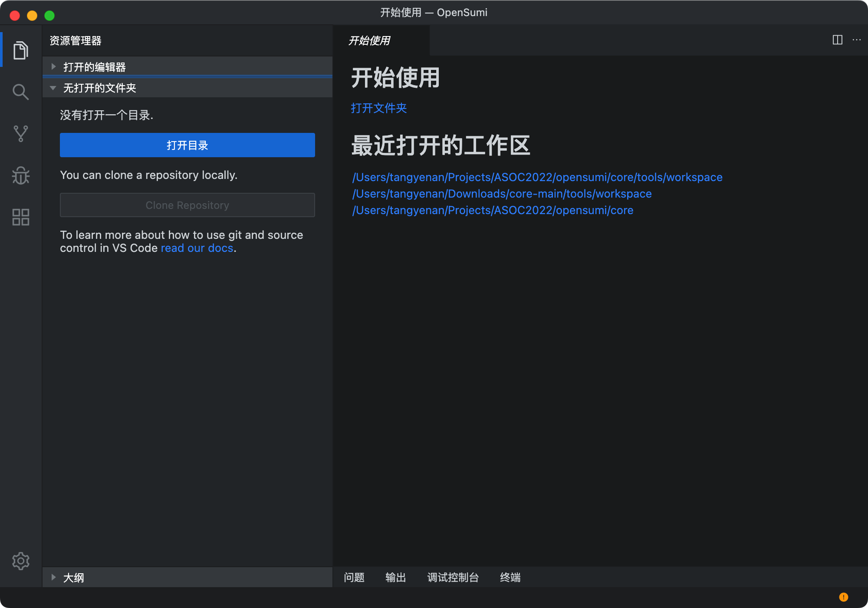Select the 开始使用 editor tab
868x608 pixels.
(369, 40)
